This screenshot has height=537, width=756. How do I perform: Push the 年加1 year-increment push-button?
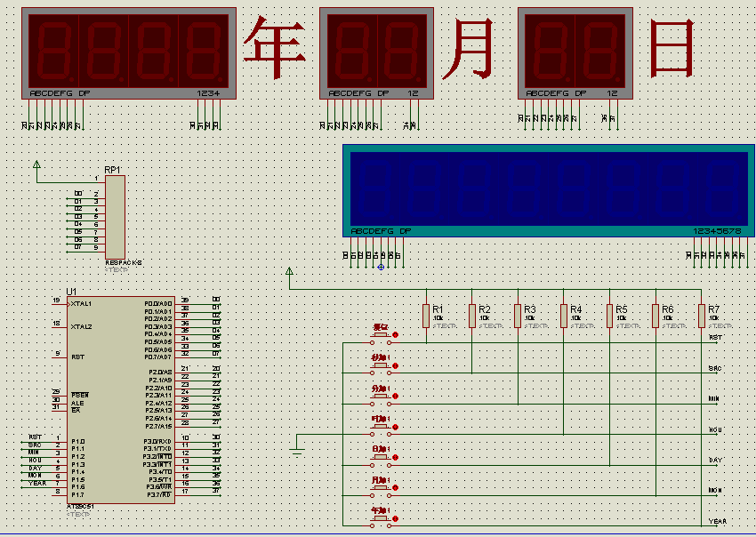[381, 521]
